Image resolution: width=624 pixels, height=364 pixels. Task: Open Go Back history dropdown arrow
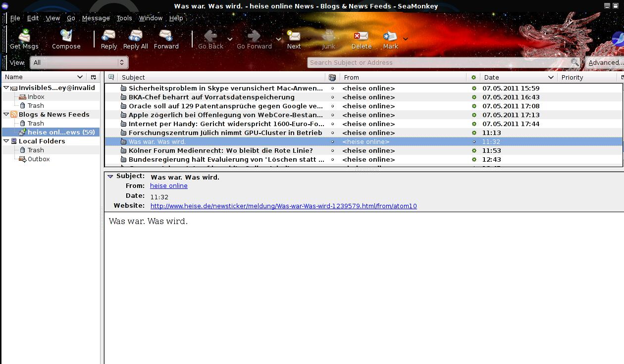[230, 39]
